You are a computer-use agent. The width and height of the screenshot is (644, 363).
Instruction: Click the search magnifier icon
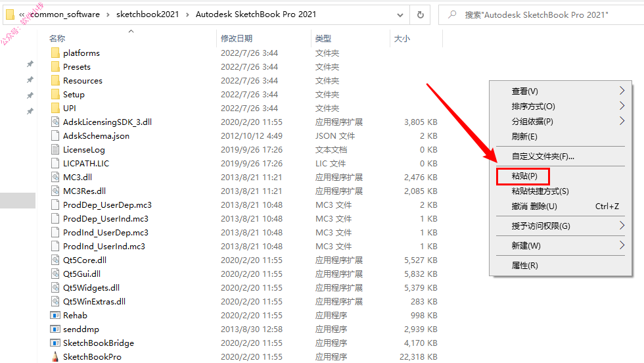[452, 15]
